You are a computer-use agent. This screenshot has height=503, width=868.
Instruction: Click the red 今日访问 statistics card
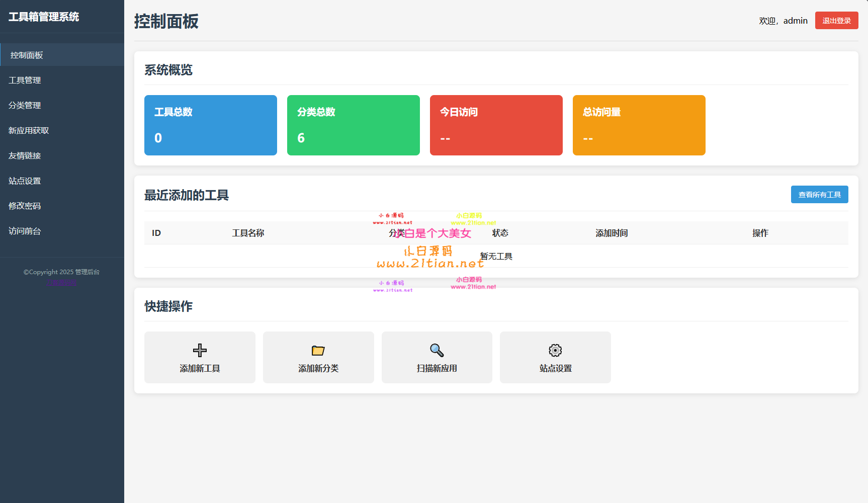[x=496, y=125]
